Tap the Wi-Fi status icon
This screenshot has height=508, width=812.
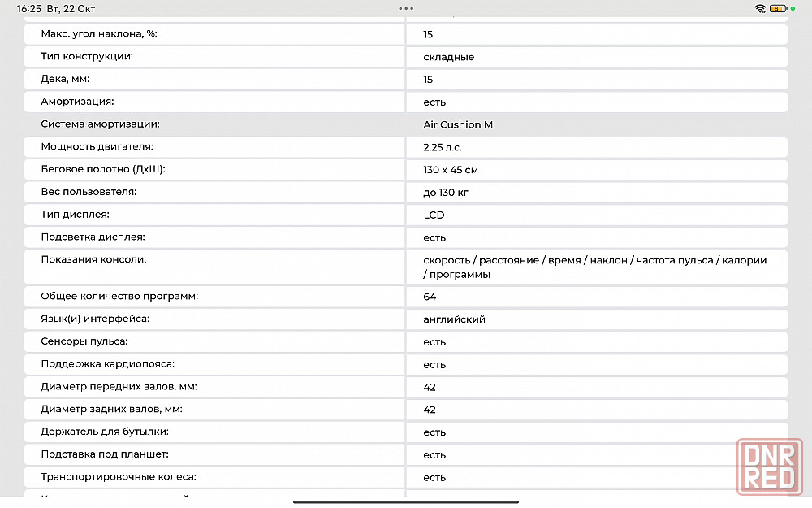(760, 8)
